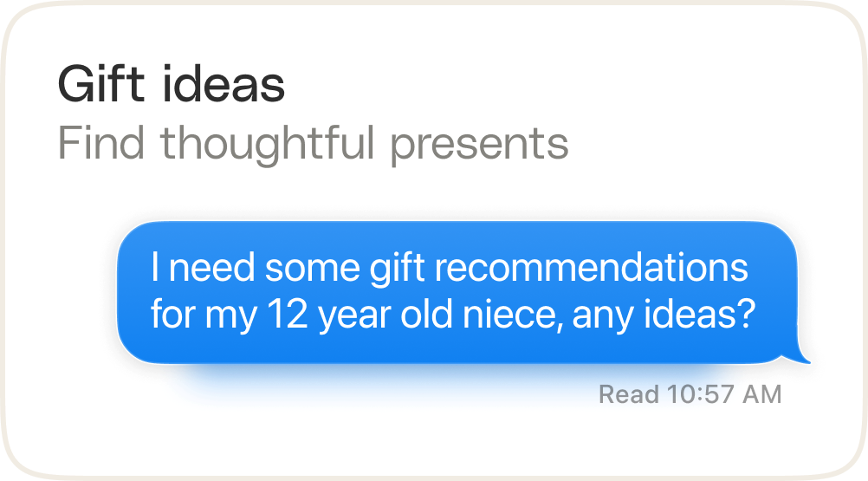
Task: Click the blue message bubble tail
Action: (x=802, y=356)
